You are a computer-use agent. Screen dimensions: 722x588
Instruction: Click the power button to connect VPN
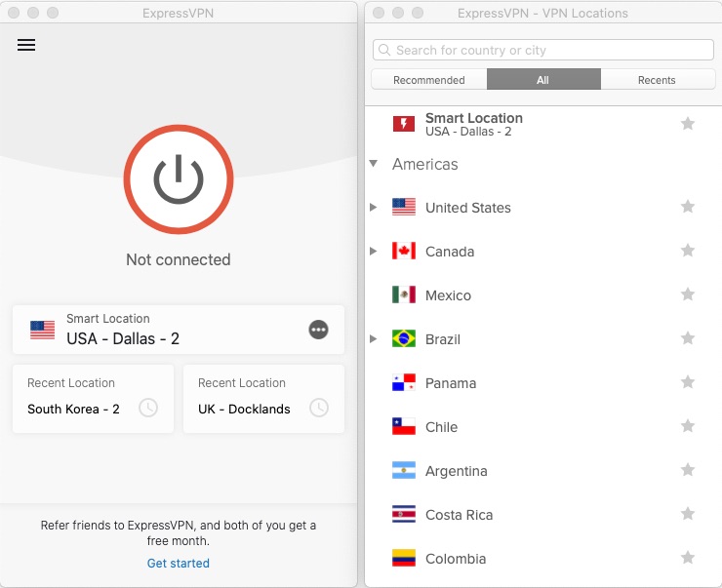coord(179,179)
